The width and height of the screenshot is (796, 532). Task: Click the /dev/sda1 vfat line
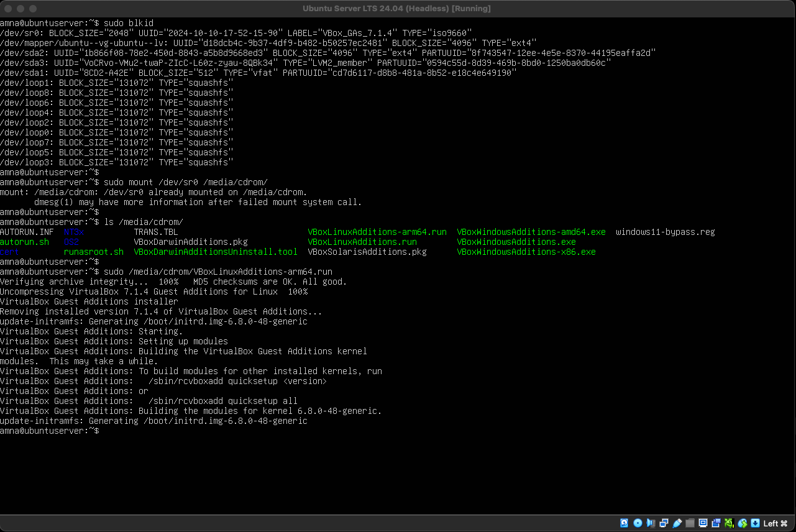[x=258, y=73]
